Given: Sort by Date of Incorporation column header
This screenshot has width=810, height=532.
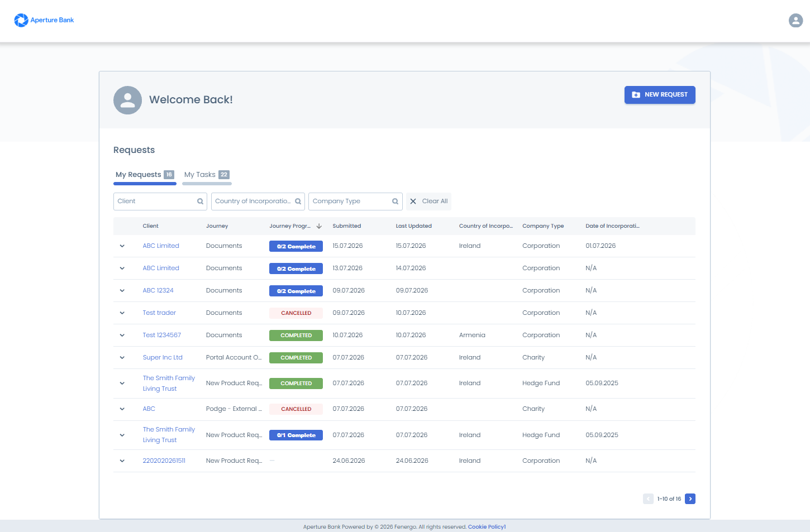Looking at the screenshot, I should point(612,226).
